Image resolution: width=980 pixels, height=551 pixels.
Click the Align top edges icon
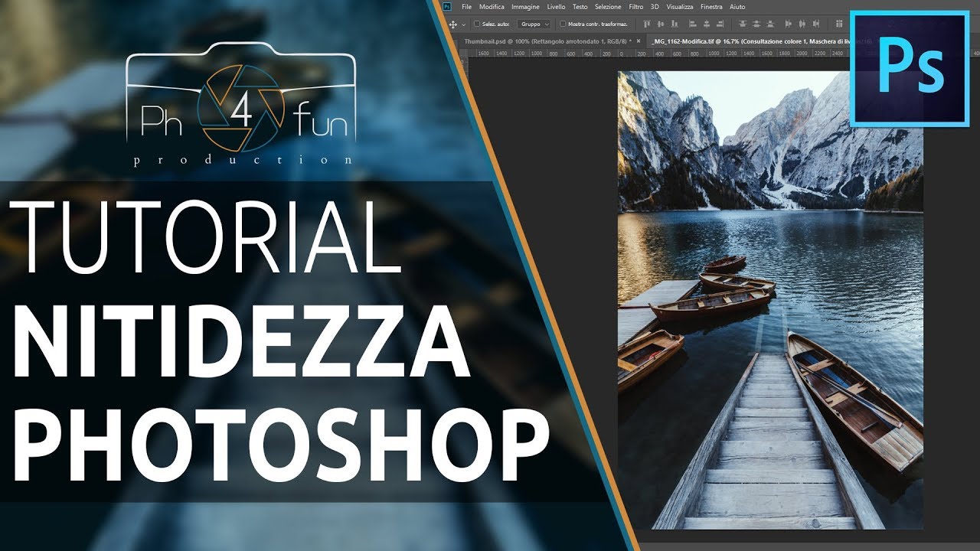pos(648,24)
